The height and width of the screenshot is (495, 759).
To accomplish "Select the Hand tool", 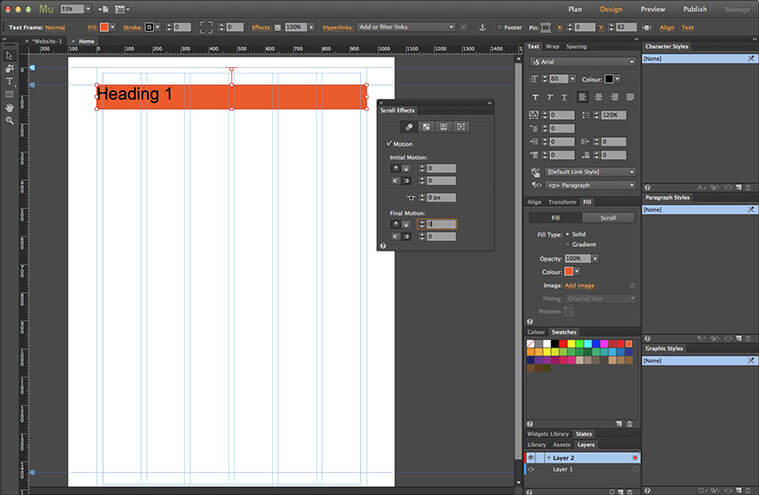I will tap(10, 107).
